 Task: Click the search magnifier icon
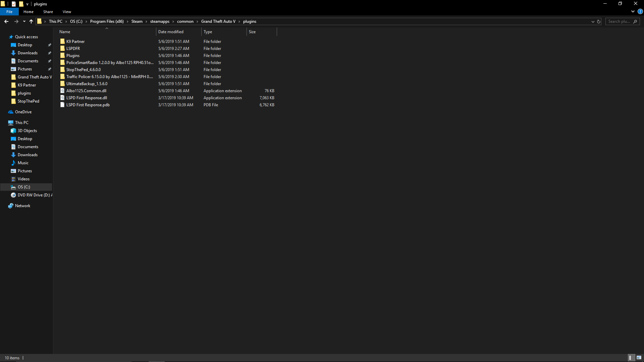pos(635,21)
